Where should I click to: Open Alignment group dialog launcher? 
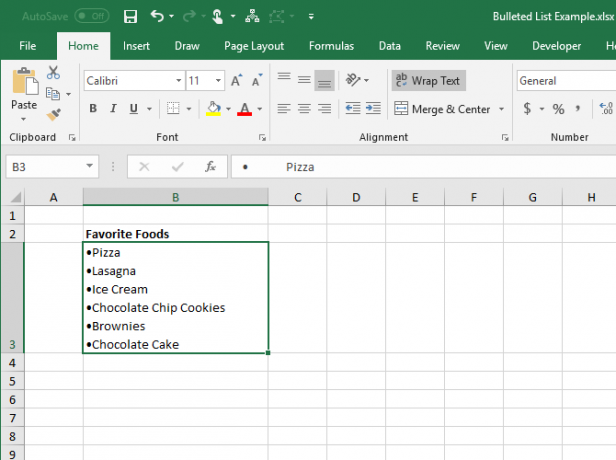tap(505, 137)
